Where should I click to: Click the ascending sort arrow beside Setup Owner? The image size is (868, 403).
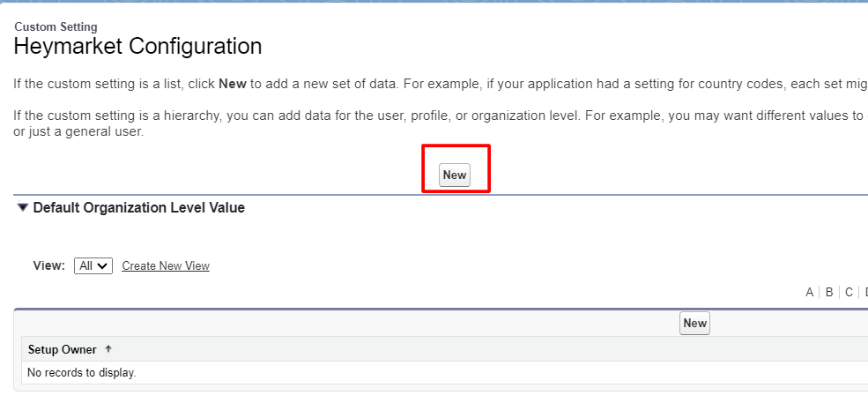click(x=108, y=348)
